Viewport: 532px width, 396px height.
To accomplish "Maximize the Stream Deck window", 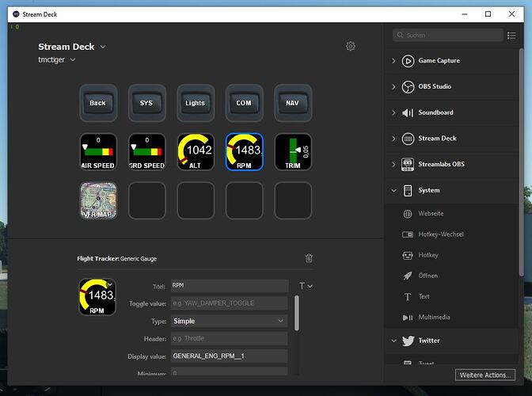I will [x=488, y=14].
